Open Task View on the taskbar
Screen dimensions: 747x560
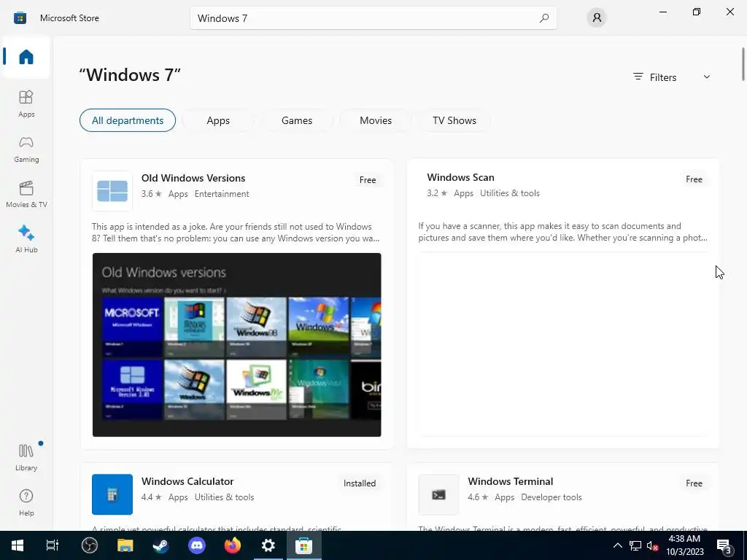[52, 545]
